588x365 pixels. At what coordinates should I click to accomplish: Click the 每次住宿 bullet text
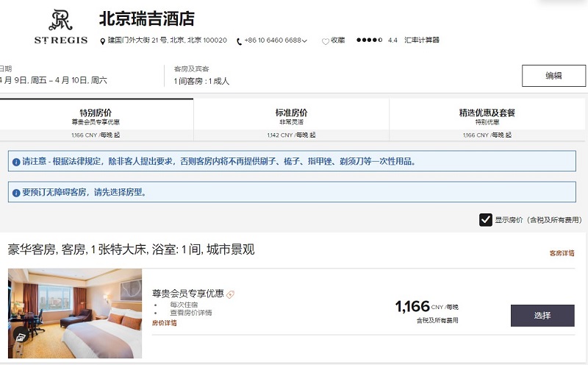point(184,305)
